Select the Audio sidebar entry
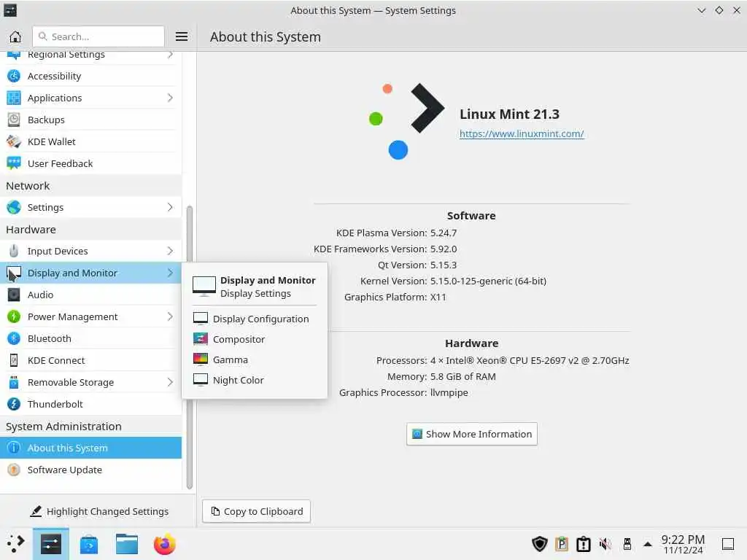The image size is (747, 560). coord(90,295)
